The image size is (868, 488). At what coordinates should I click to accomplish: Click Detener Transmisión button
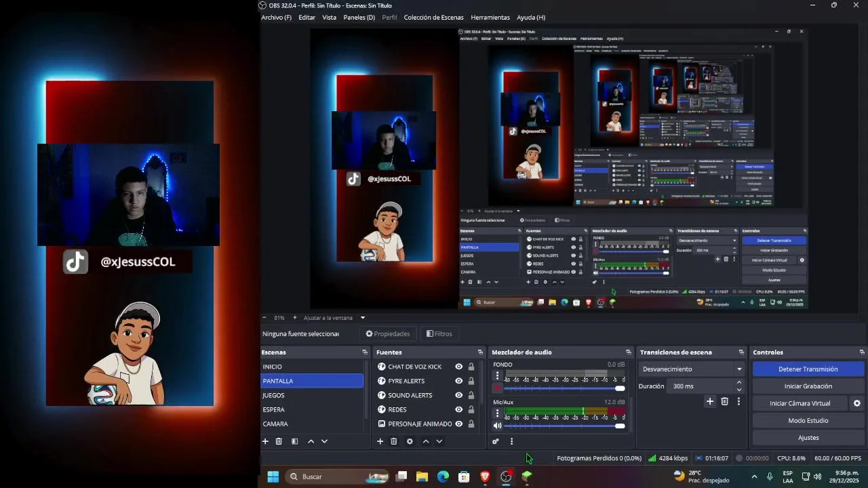(808, 369)
